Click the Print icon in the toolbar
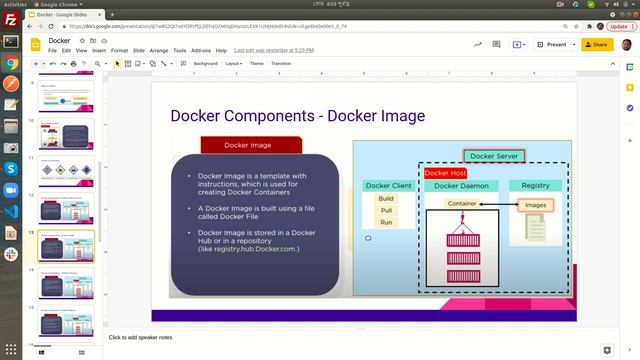This screenshot has width=640, height=360. coord(73,64)
